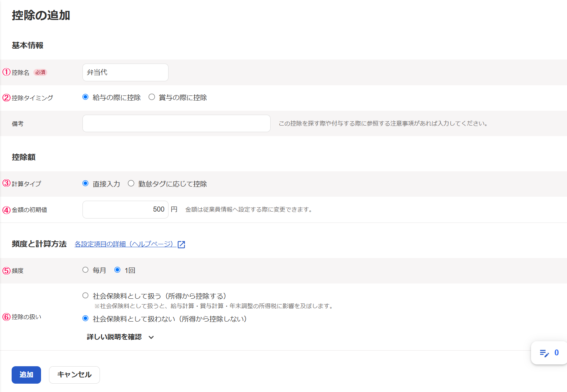Click the ※社会保険料として扱うと note text

214,306
